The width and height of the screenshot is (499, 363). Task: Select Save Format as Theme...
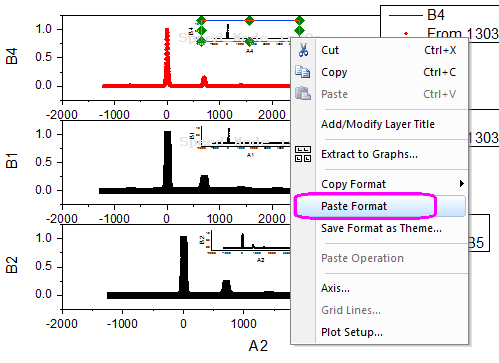pos(381,228)
